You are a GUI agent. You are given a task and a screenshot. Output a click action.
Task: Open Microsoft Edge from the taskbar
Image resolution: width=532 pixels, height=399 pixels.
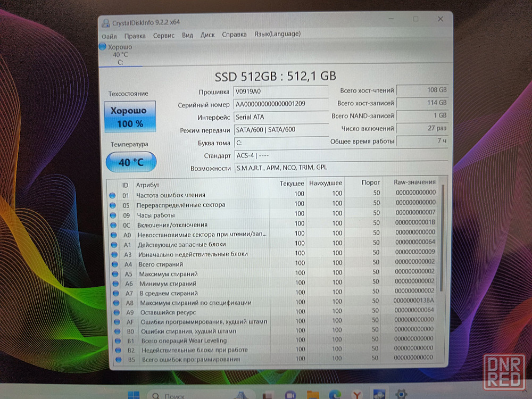pos(335,395)
